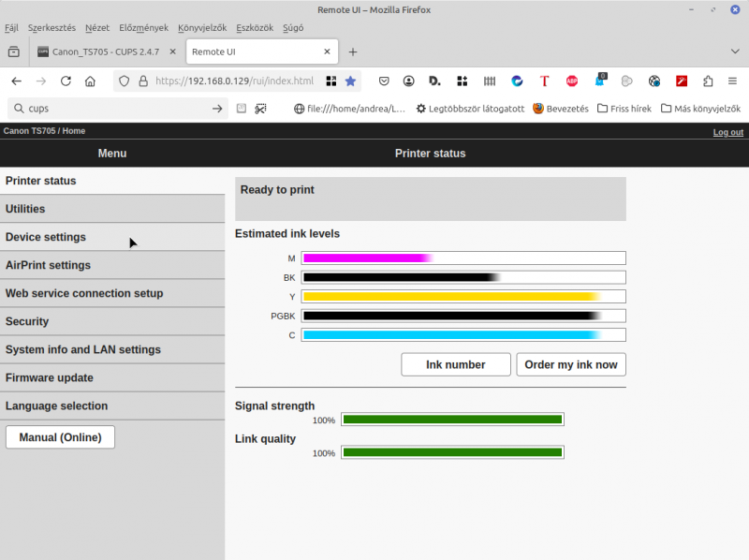Open Device settings in the menu
Viewport: 749px width, 560px height.
(x=112, y=237)
